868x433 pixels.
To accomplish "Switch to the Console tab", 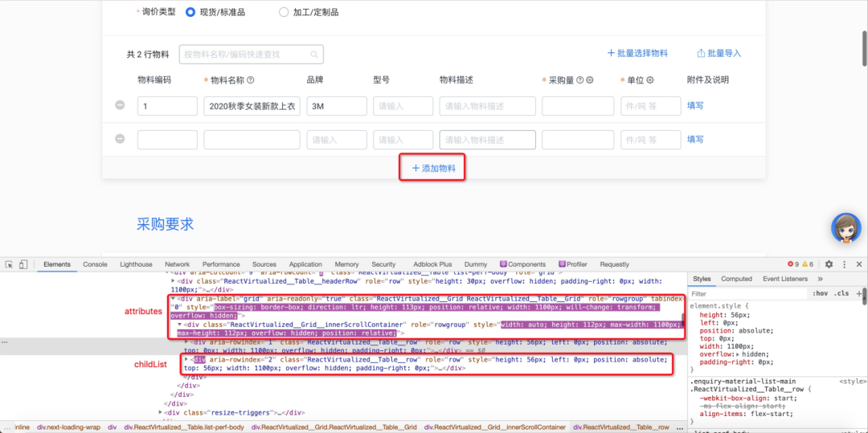I will [x=95, y=264].
